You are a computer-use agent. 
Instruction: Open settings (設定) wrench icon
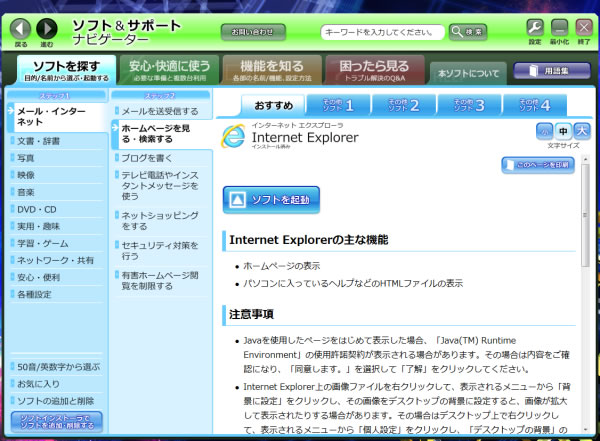point(535,28)
